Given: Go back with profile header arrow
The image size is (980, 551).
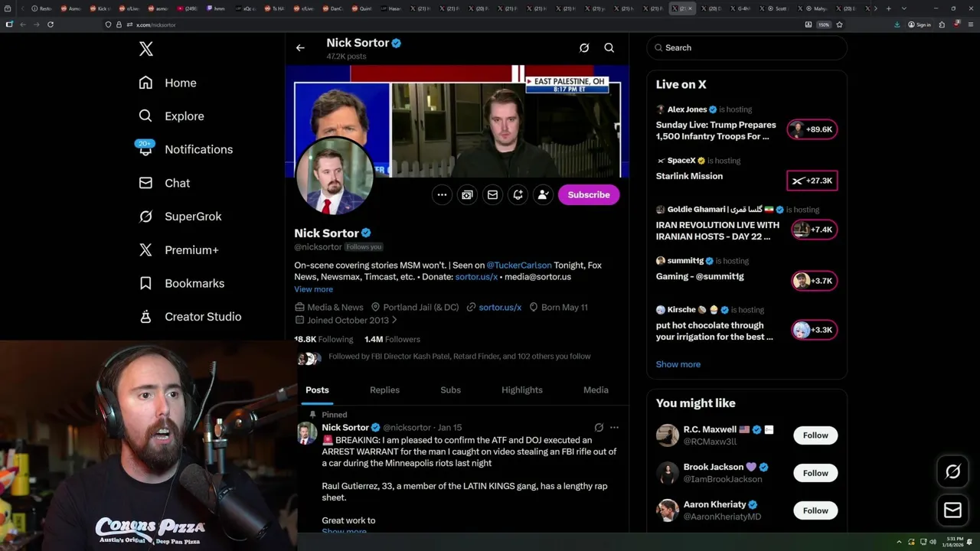Looking at the screenshot, I should (300, 47).
